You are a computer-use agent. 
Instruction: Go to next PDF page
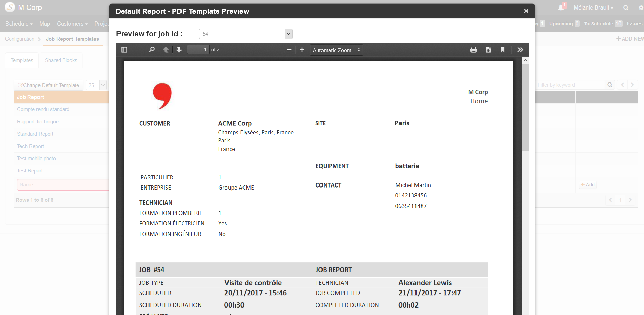(179, 50)
